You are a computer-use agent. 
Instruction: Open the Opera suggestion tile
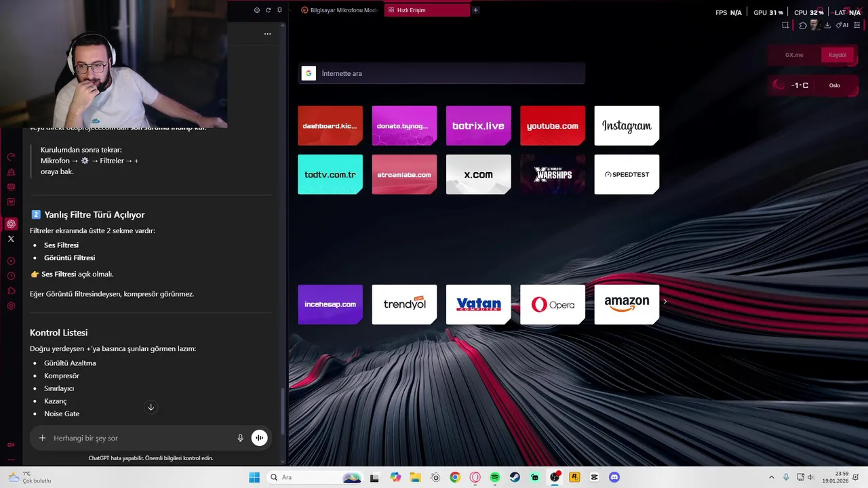pos(553,304)
